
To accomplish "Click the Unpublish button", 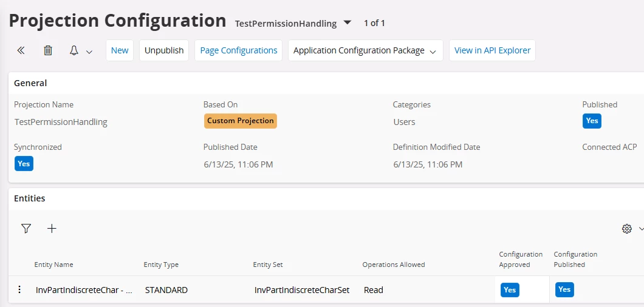I will (164, 50).
